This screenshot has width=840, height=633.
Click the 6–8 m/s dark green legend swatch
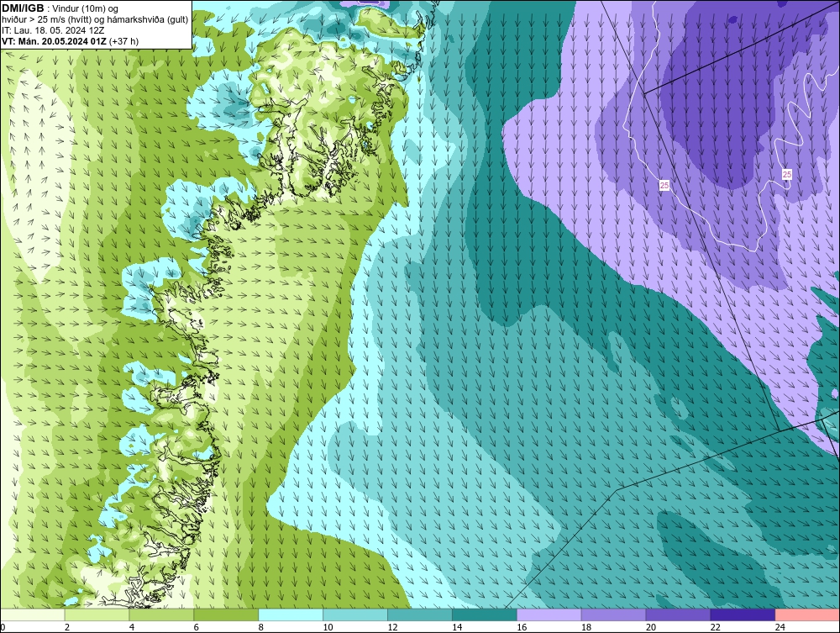tap(226, 615)
